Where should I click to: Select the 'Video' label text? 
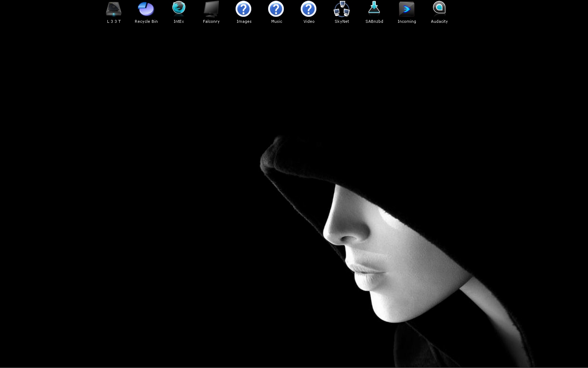click(309, 21)
